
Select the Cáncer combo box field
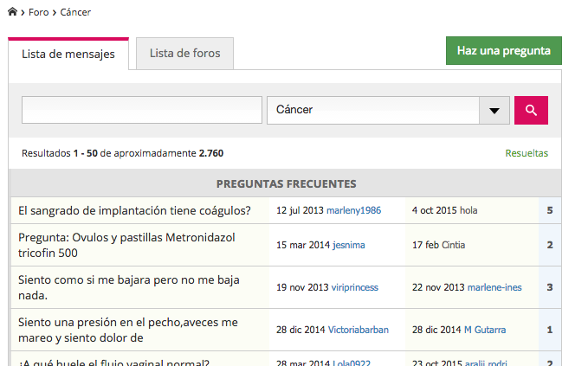coord(388,110)
